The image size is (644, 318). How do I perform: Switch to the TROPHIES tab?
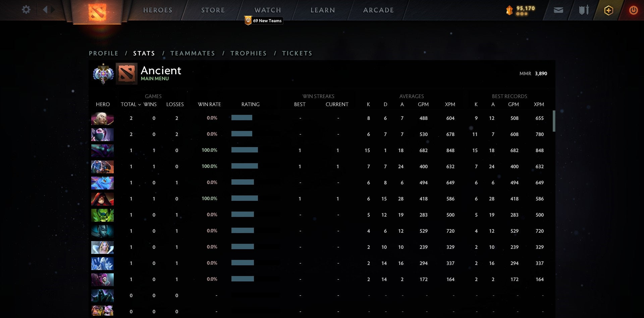(x=248, y=53)
